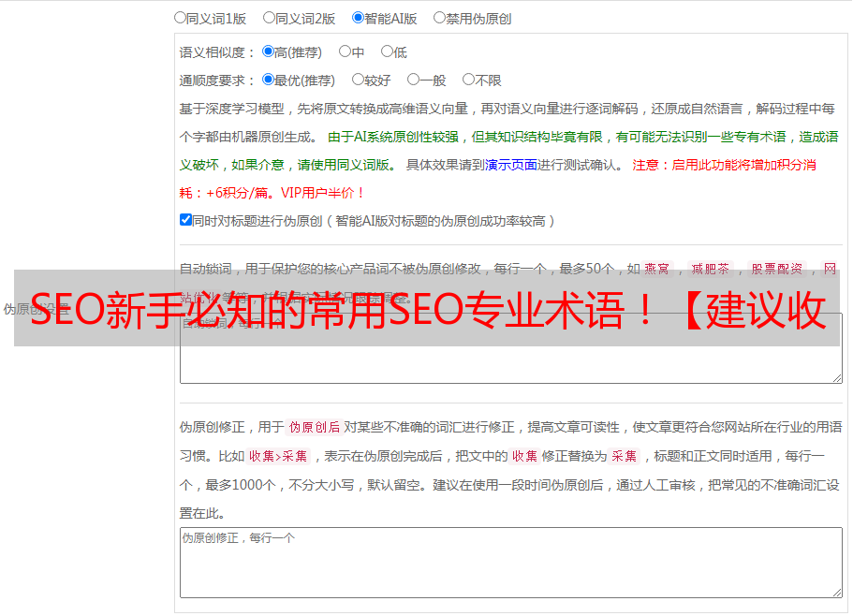Set 语义相似度 to 低
This screenshot has height=616, width=853.
tap(387, 51)
